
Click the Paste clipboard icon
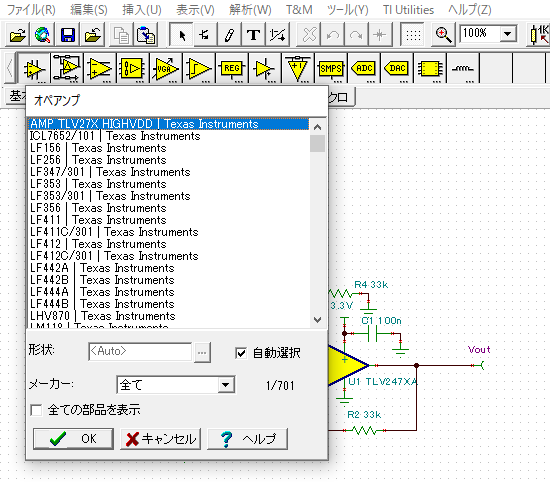point(146,35)
